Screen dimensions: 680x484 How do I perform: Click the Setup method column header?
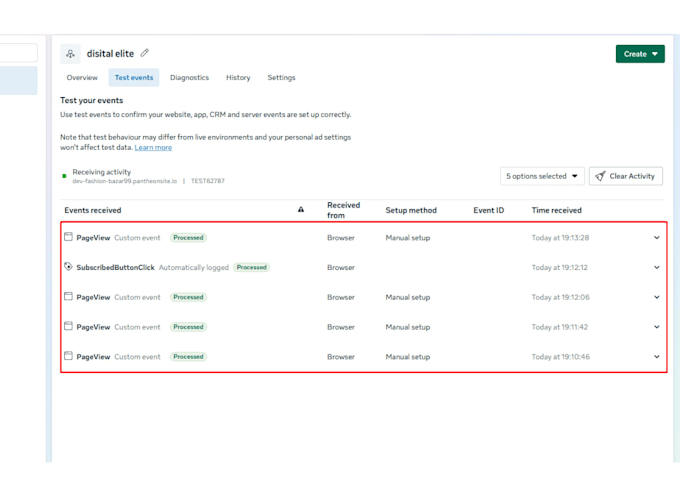click(x=411, y=210)
